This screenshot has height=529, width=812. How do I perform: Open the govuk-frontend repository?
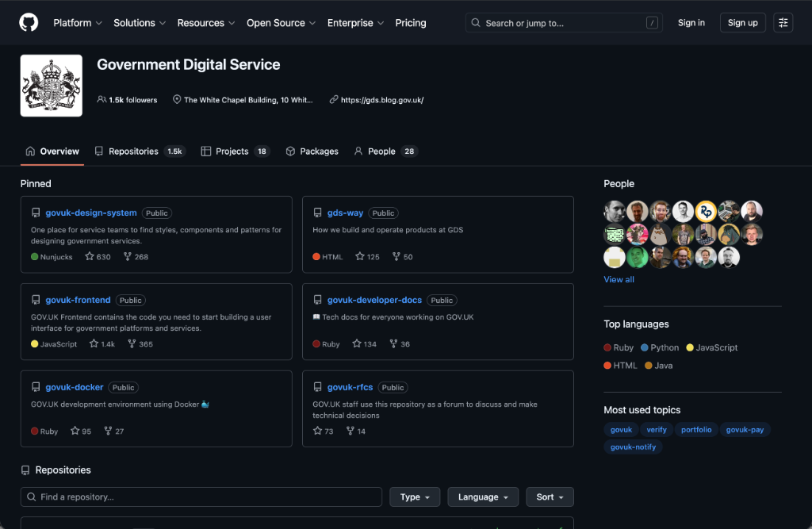coord(79,300)
